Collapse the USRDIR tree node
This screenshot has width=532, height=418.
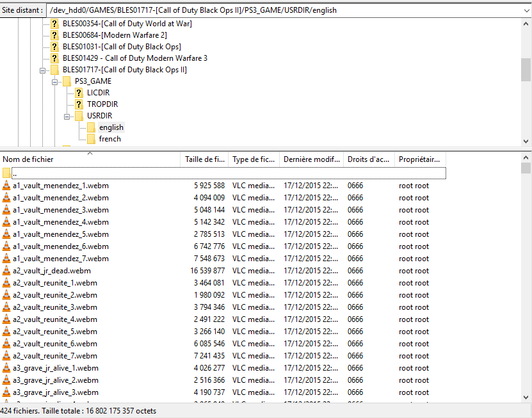[x=67, y=117]
